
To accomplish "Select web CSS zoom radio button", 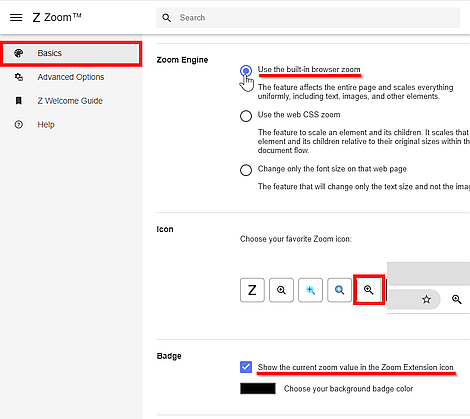I will (246, 116).
